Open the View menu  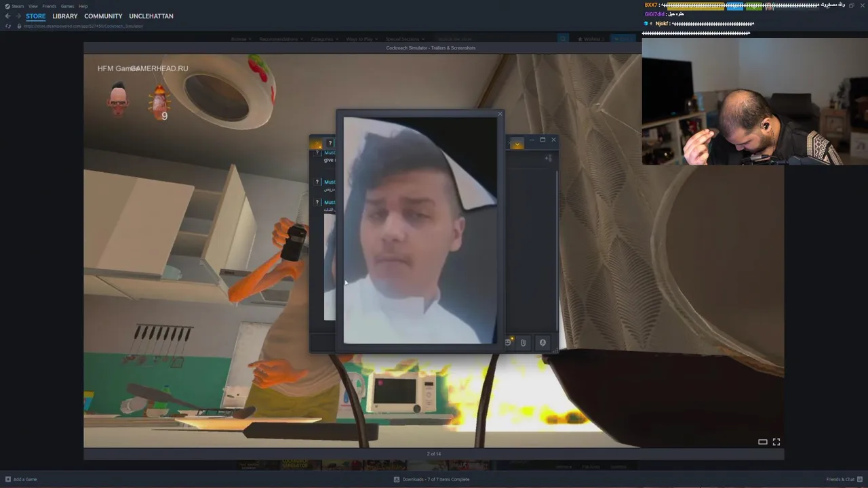[x=33, y=6]
